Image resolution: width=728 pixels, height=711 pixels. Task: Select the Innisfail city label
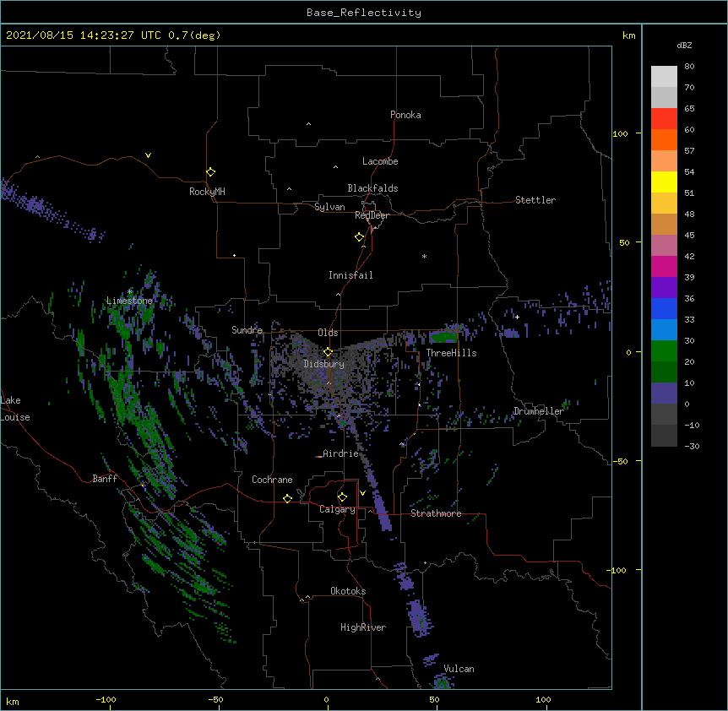coord(350,275)
